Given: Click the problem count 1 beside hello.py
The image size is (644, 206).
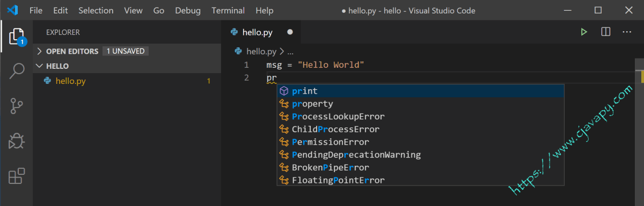Looking at the screenshot, I should pyautogui.click(x=209, y=81).
